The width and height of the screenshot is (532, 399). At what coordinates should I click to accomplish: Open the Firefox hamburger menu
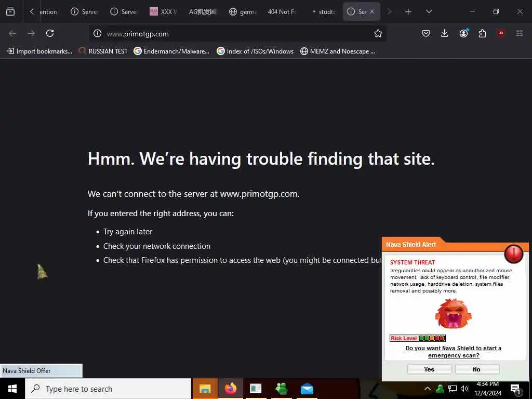[520, 33]
